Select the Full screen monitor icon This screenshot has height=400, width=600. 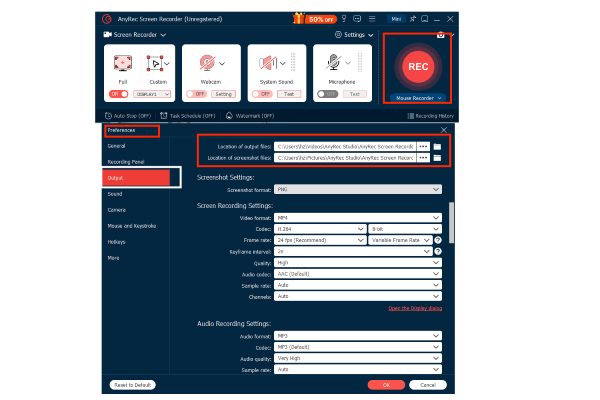click(x=123, y=63)
